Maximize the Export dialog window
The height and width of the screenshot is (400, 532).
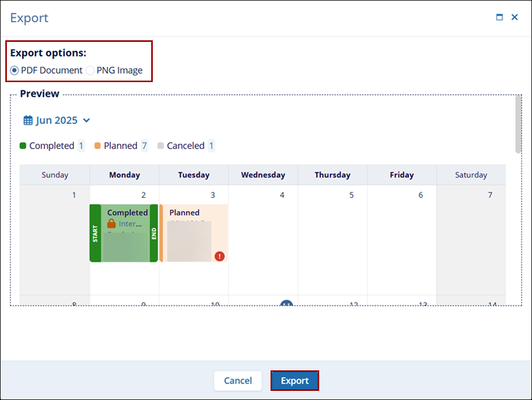pos(499,17)
